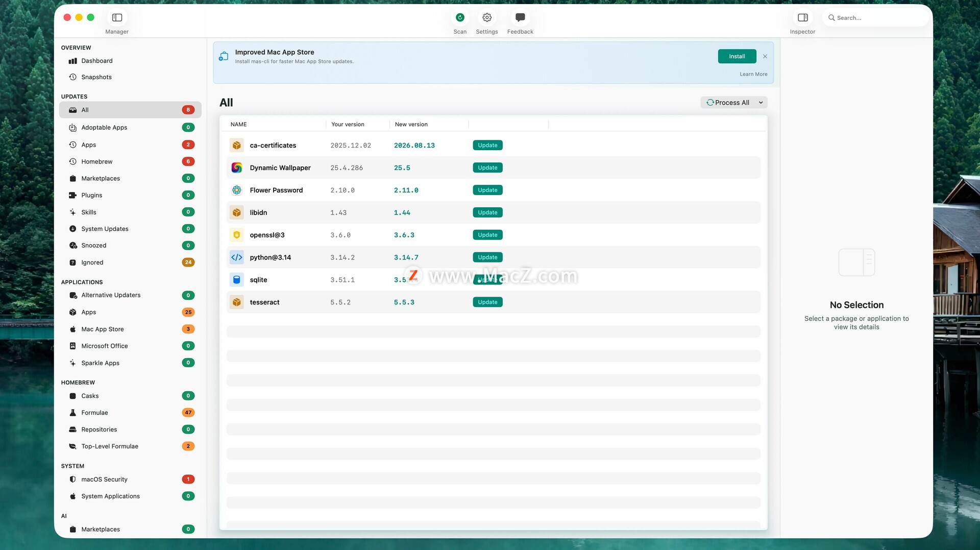
Task: Click the Dashboard bar chart icon
Action: [x=72, y=61]
